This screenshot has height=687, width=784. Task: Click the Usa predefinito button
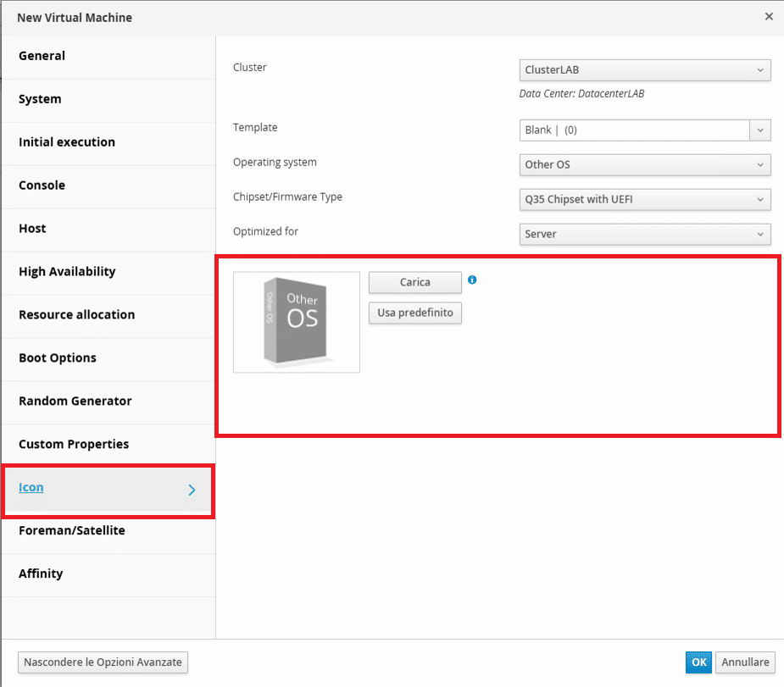pos(415,313)
